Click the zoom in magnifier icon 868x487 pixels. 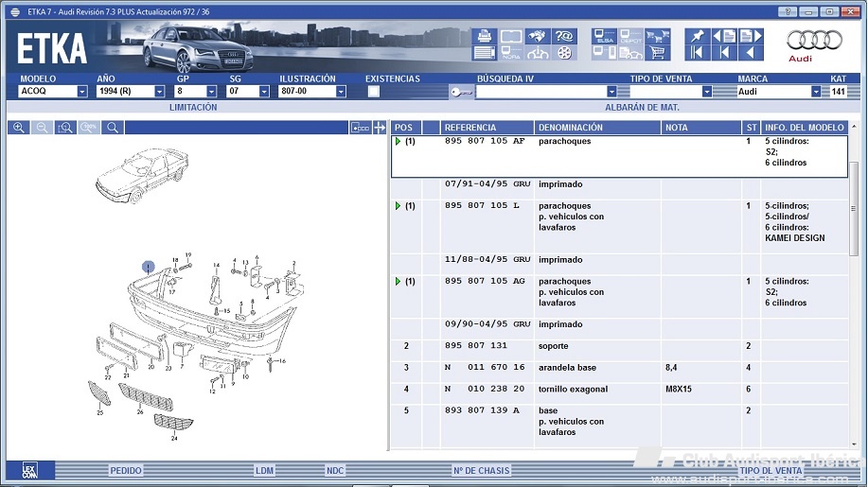pyautogui.click(x=19, y=128)
